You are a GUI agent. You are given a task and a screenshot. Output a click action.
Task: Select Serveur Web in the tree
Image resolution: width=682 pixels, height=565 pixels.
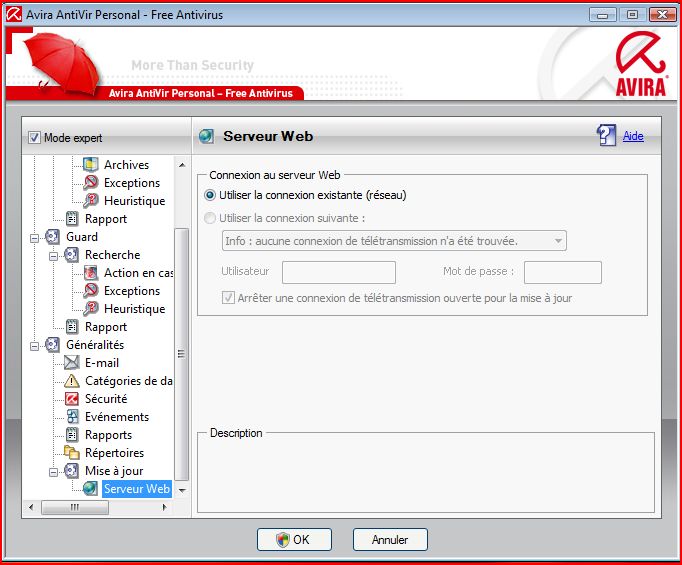click(137, 488)
